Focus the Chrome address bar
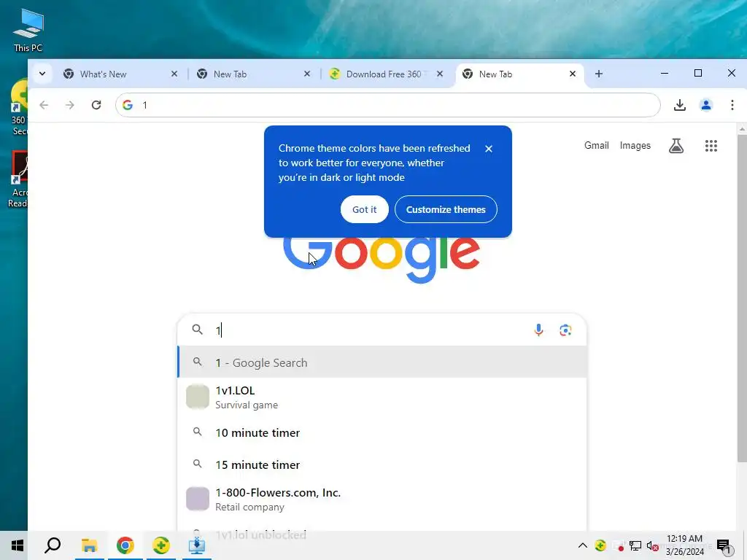747x560 pixels. (388, 105)
